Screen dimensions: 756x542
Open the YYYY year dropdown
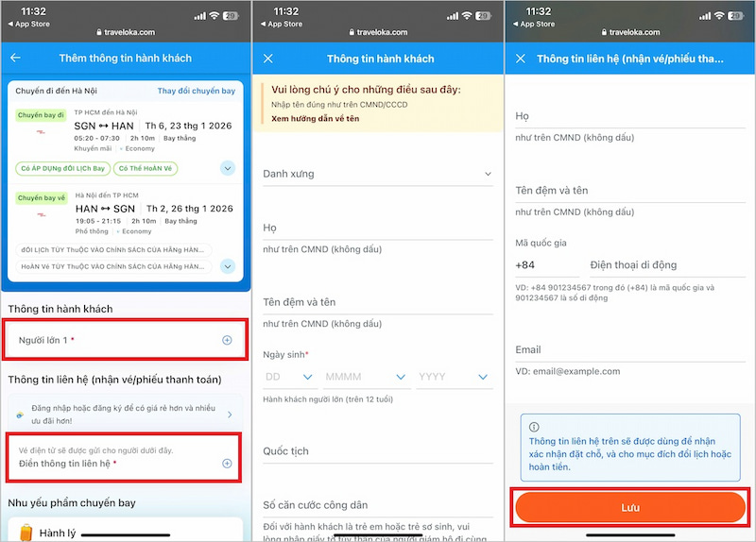455,377
